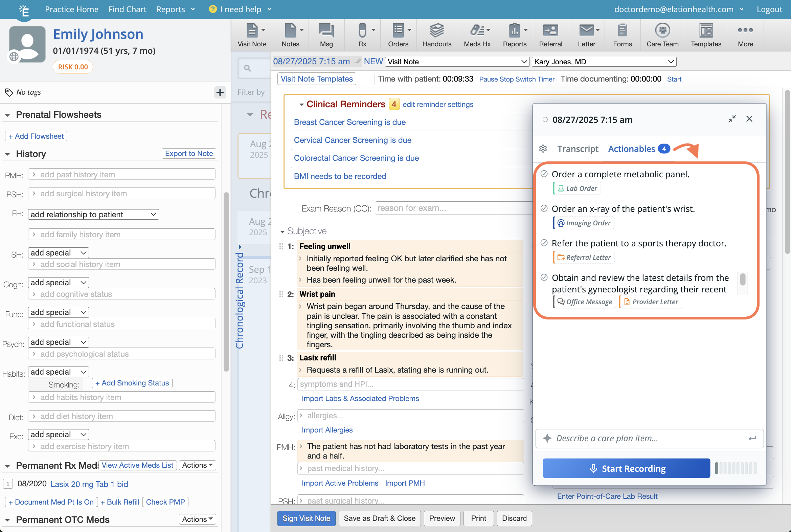Add a tag with plus icon
The image size is (791, 532).
(x=220, y=92)
